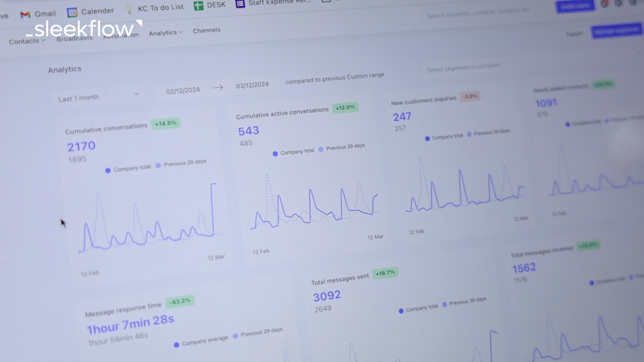Screen dimensions: 644x362
Task: Click the Cumulative active conversations line chart
Action: click(315, 202)
